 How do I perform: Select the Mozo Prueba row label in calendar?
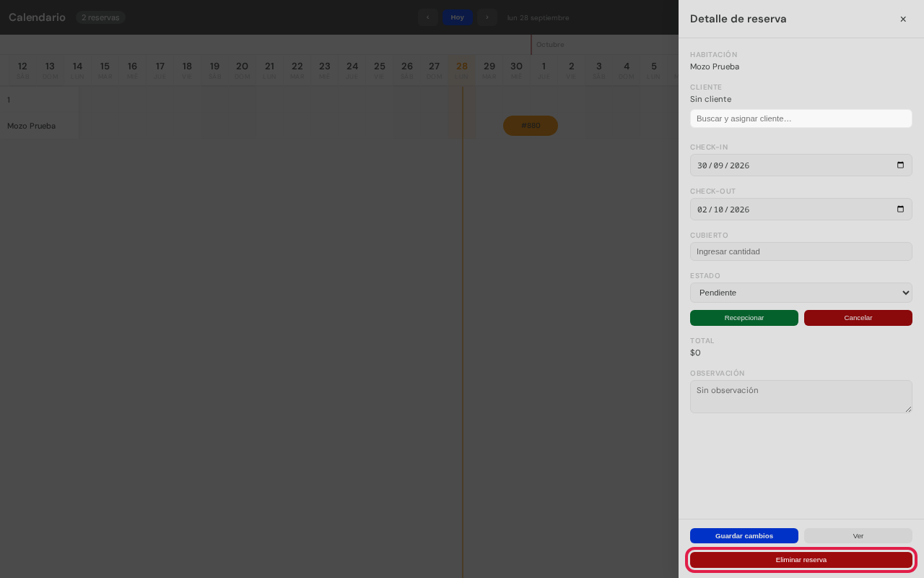pos(31,126)
